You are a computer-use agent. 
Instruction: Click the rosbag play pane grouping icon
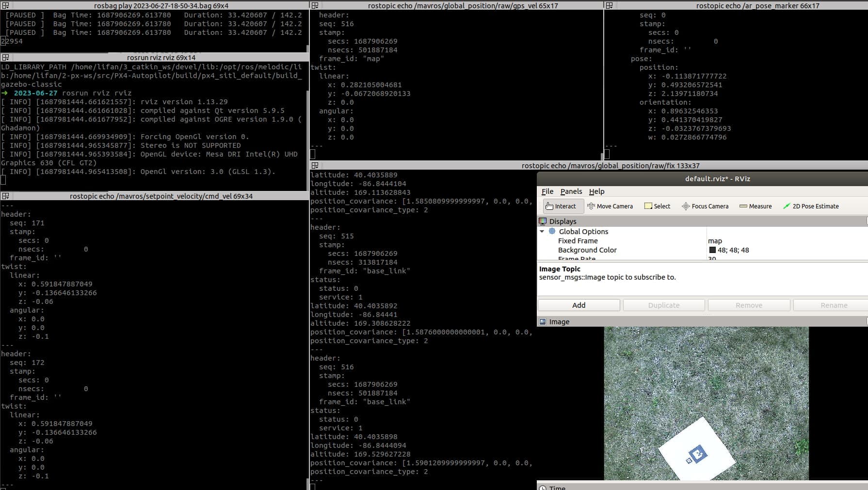(5, 5)
